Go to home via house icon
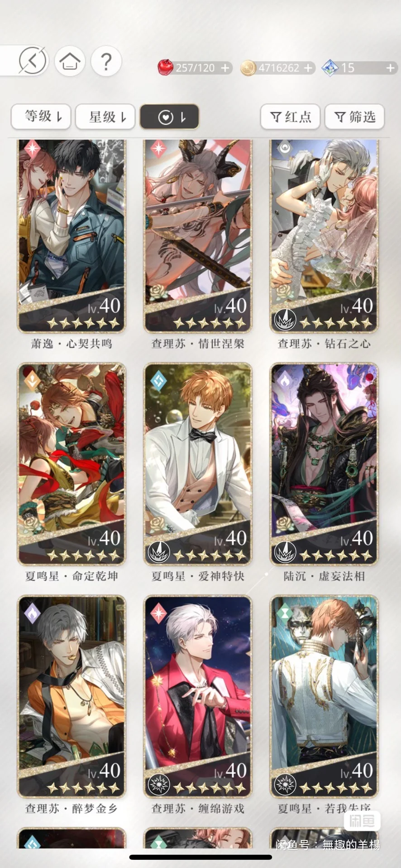The height and width of the screenshot is (868, 401). [70, 61]
